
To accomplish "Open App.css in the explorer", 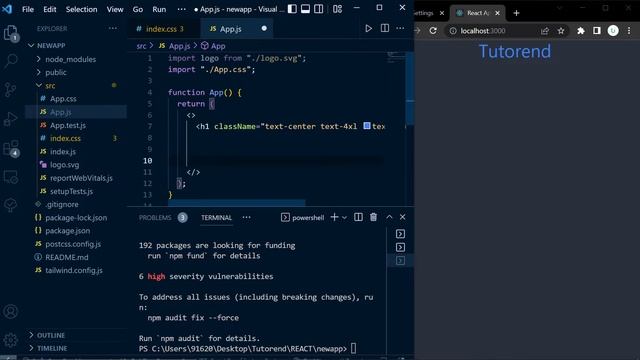I will click(x=63, y=99).
